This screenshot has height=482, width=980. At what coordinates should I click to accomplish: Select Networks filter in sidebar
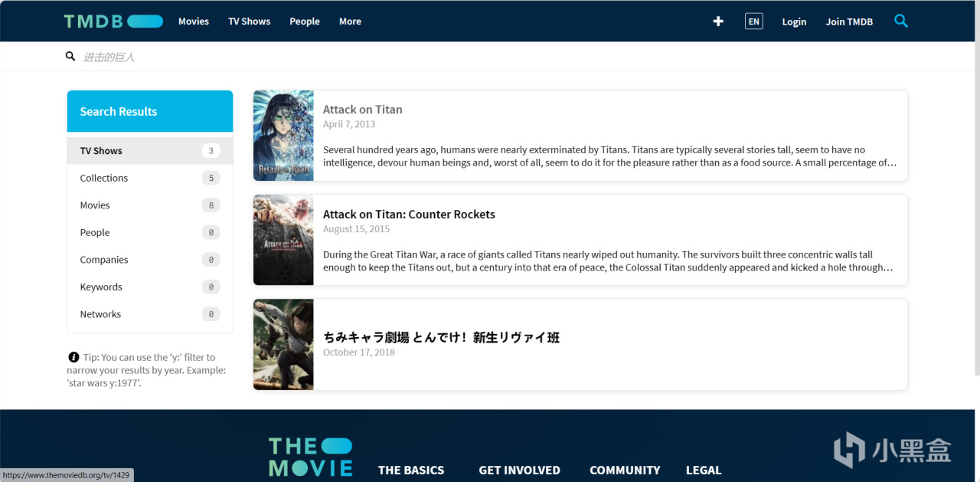150,314
